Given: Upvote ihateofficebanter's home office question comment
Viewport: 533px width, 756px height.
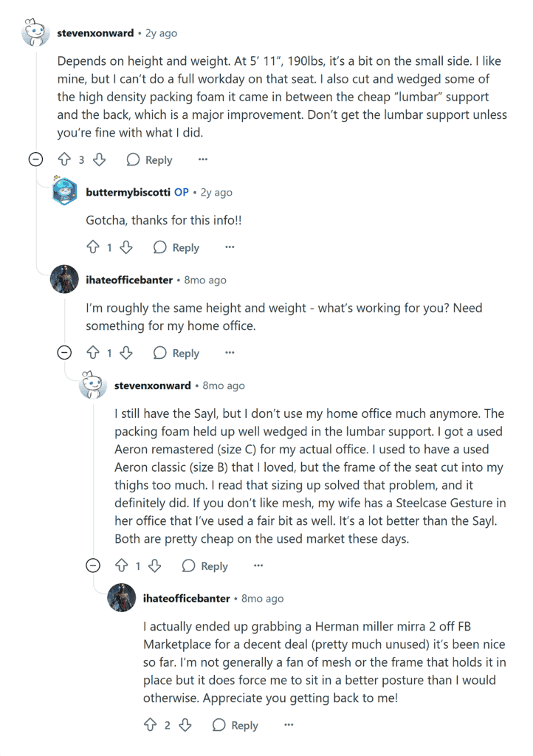Looking at the screenshot, I should click(92, 353).
